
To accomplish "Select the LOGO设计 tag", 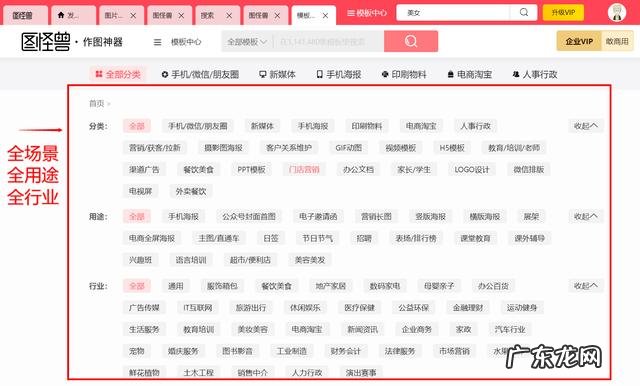I will tap(472, 169).
